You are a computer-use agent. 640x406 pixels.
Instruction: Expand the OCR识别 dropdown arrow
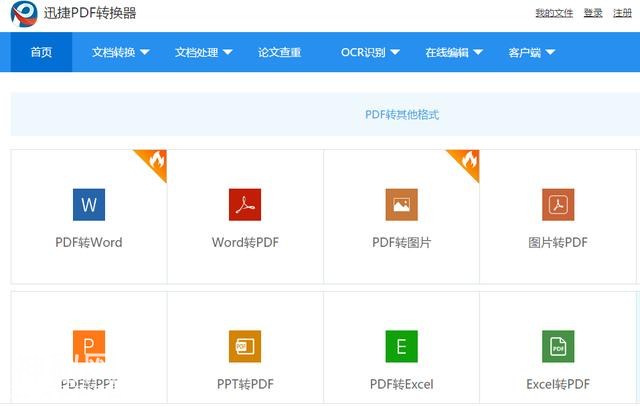point(395,52)
